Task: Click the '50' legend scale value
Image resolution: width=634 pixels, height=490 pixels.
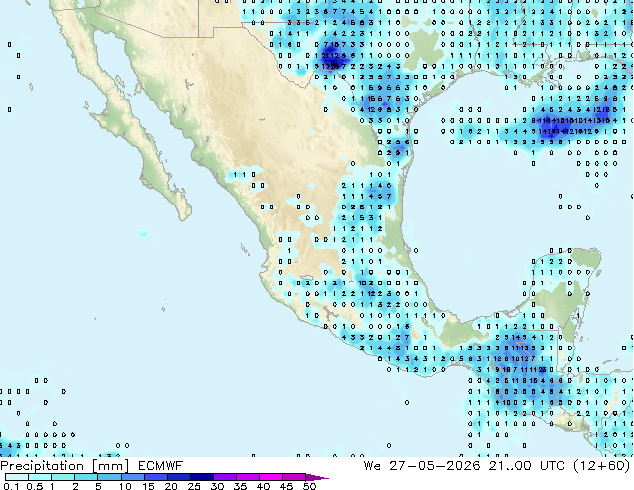Action: point(310,486)
